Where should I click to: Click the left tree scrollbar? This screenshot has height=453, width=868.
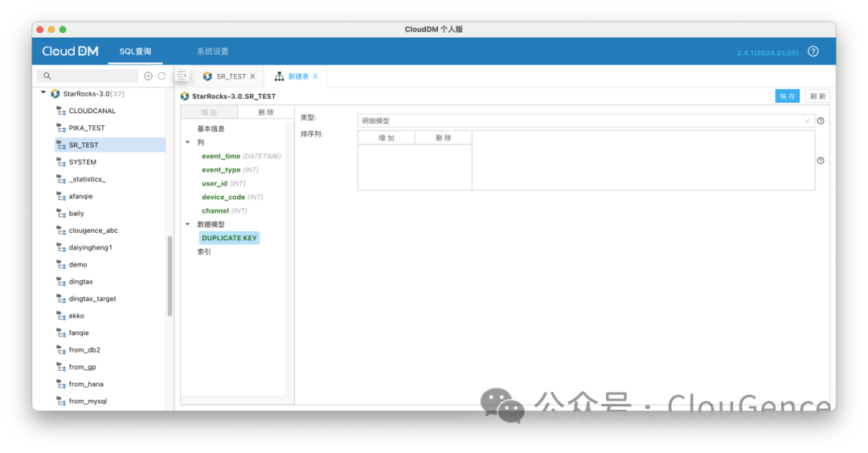pyautogui.click(x=170, y=275)
